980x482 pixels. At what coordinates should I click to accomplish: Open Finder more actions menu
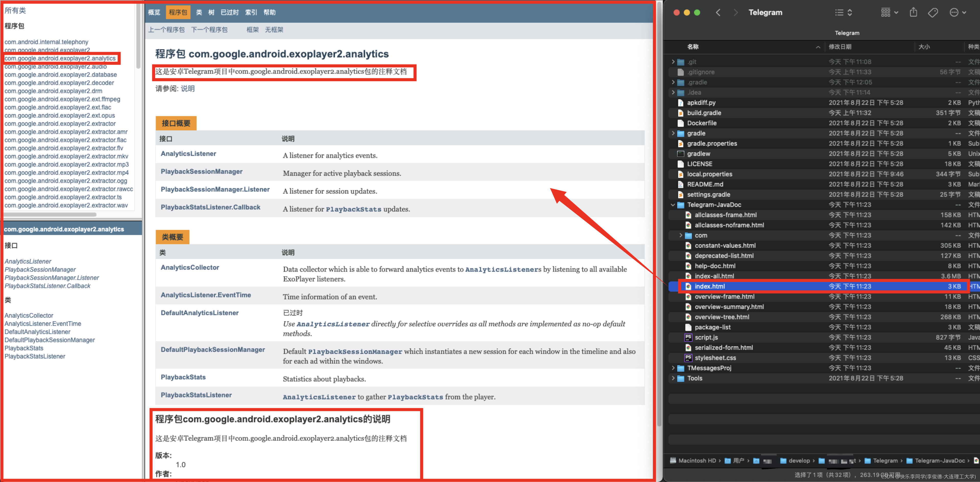[958, 13]
